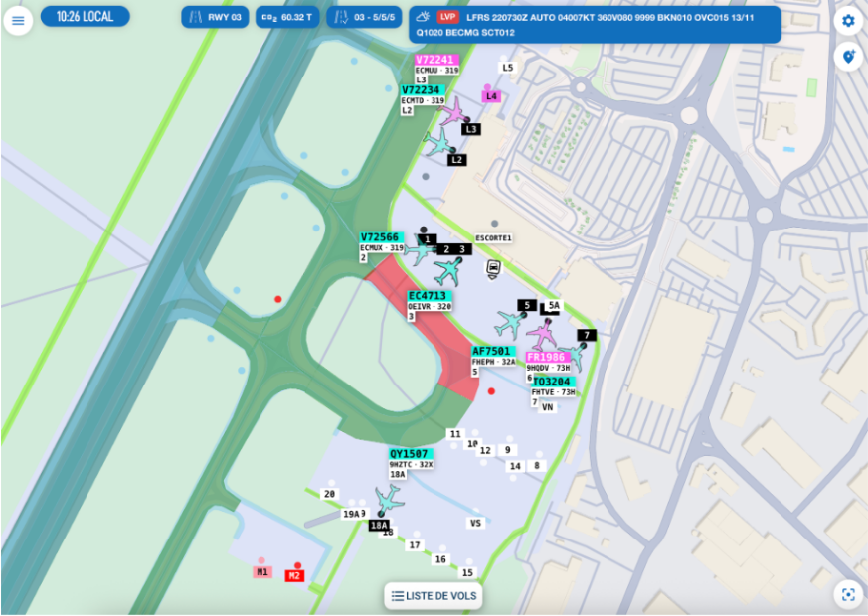
Task: Select stand label 15
Action: pos(467,573)
